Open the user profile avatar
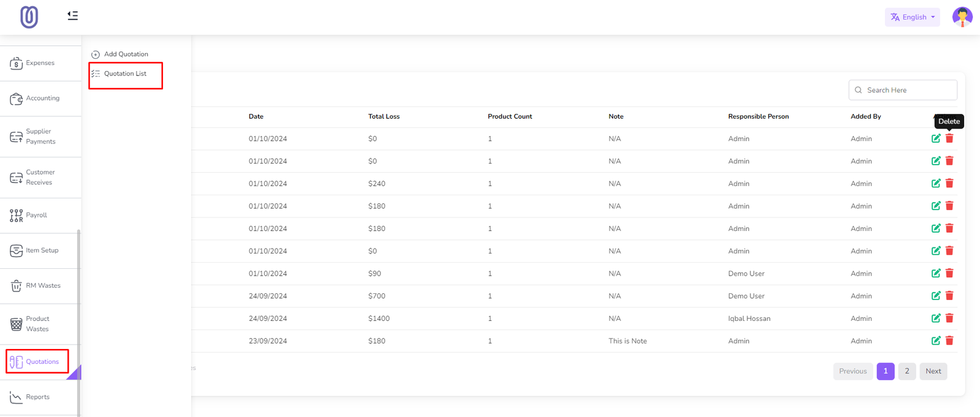 click(x=962, y=17)
